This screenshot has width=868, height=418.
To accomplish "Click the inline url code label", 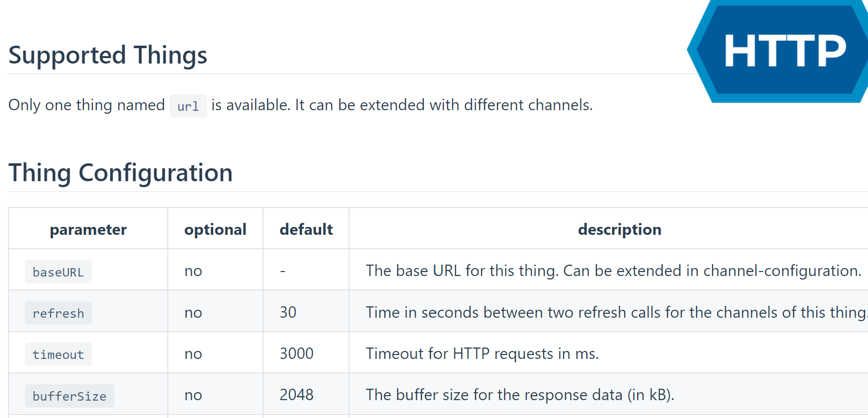I will (188, 106).
